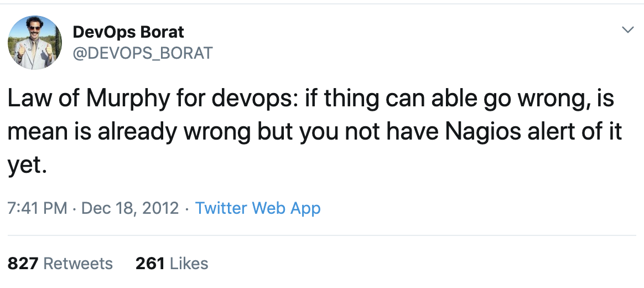
Task: Click the Twitter Web App source link
Action: pos(258,208)
